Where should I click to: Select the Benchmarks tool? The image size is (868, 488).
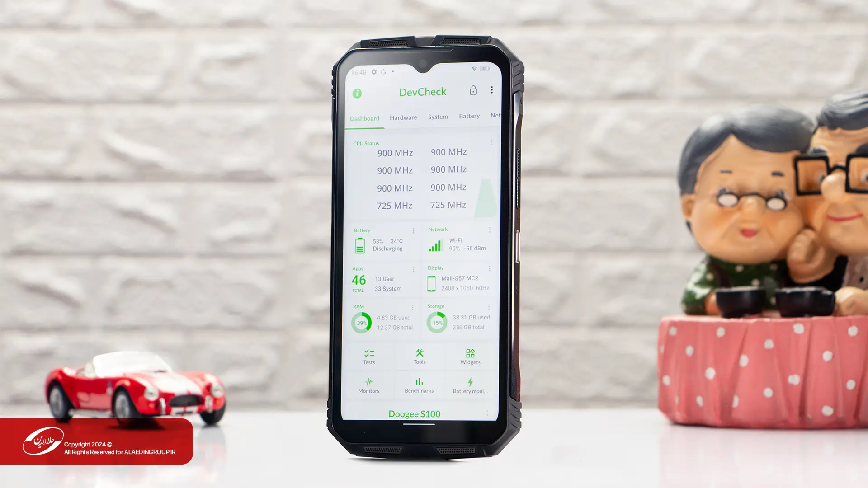pos(419,385)
